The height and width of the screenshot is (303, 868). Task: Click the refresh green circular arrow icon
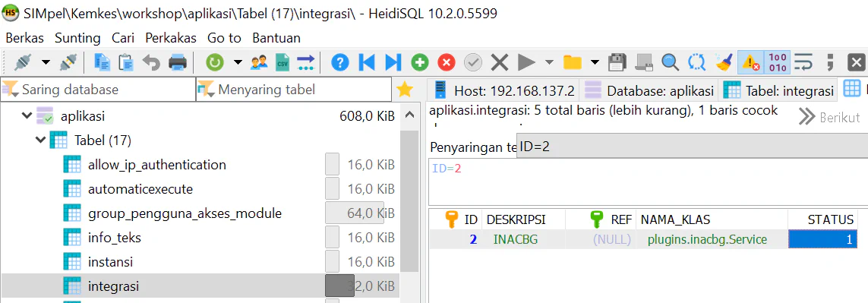pos(215,62)
